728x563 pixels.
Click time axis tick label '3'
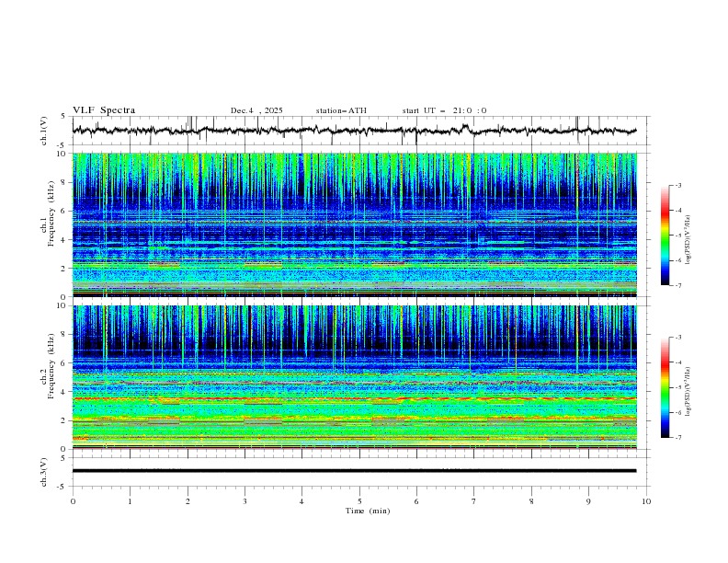pos(245,501)
